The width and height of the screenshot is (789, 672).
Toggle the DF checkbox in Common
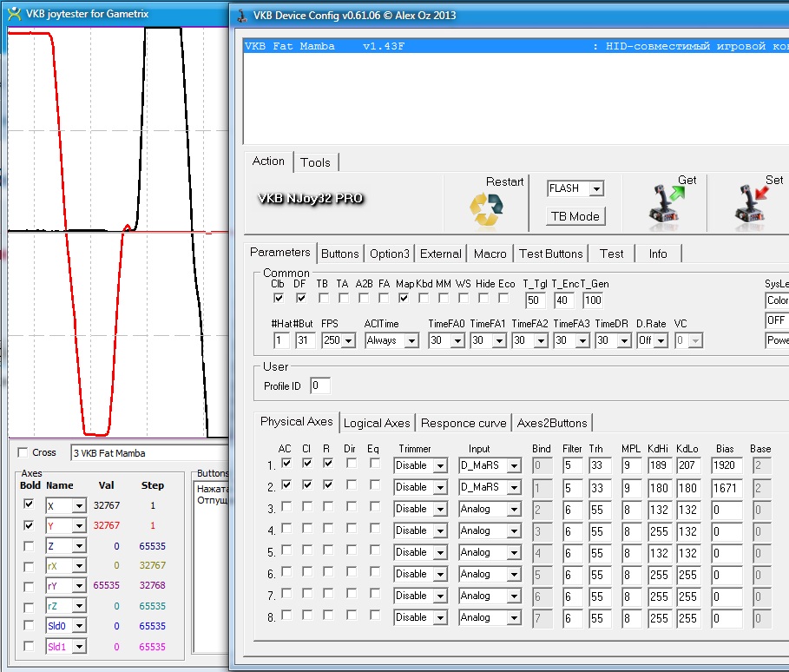point(301,298)
